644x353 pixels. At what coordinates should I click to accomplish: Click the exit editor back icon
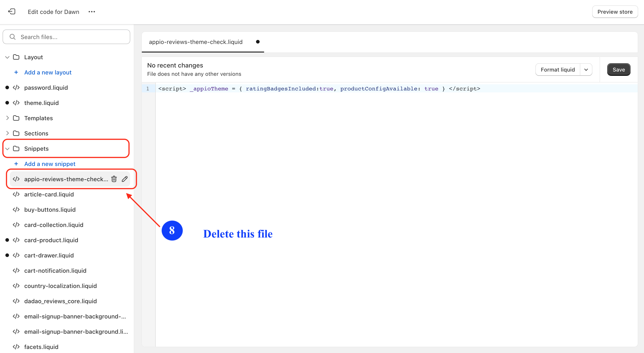pos(12,11)
